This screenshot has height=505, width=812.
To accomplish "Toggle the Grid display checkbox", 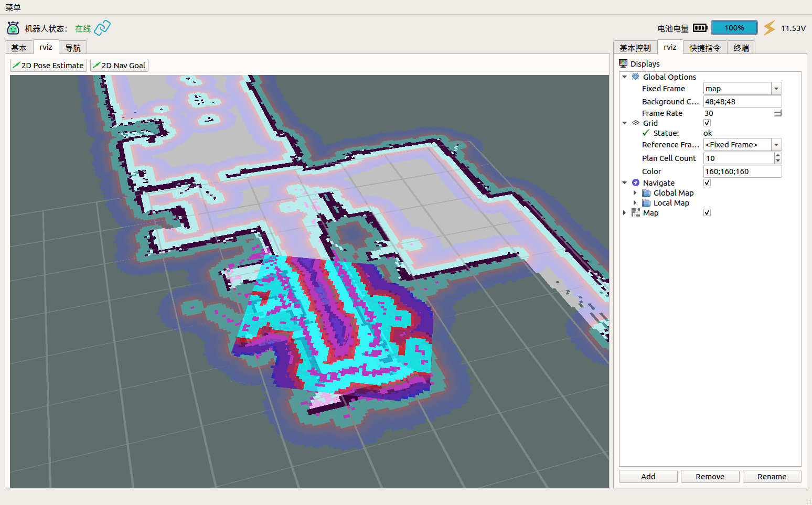I will pos(707,123).
